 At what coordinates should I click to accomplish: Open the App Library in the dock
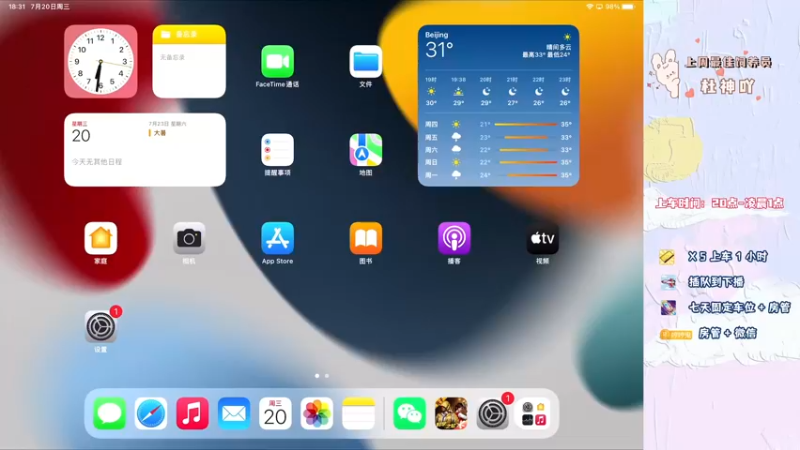pyautogui.click(x=534, y=413)
